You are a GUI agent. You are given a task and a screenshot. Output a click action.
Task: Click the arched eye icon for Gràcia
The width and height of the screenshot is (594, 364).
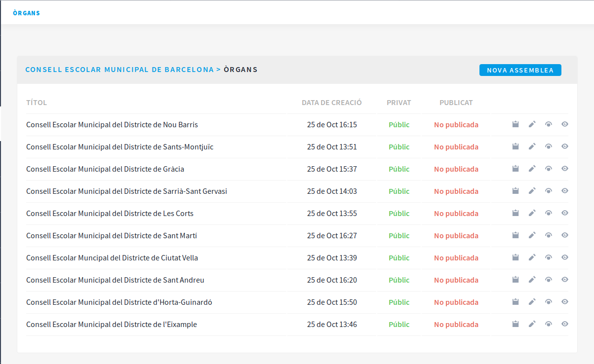click(548, 169)
